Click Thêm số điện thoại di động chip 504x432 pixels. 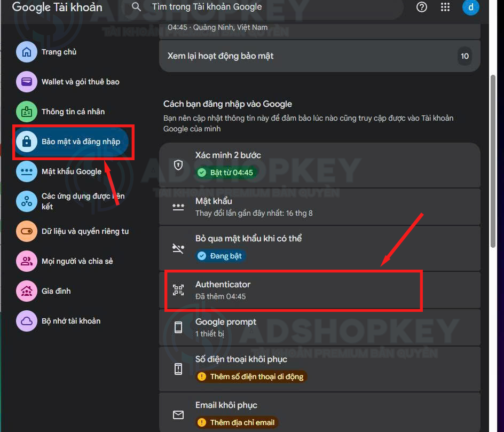click(x=251, y=376)
